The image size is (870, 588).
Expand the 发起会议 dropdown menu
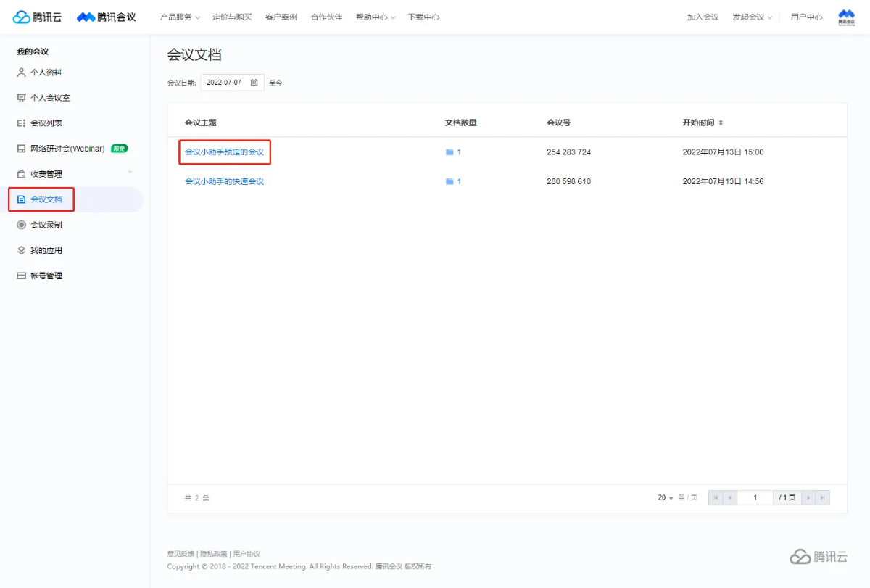(753, 17)
